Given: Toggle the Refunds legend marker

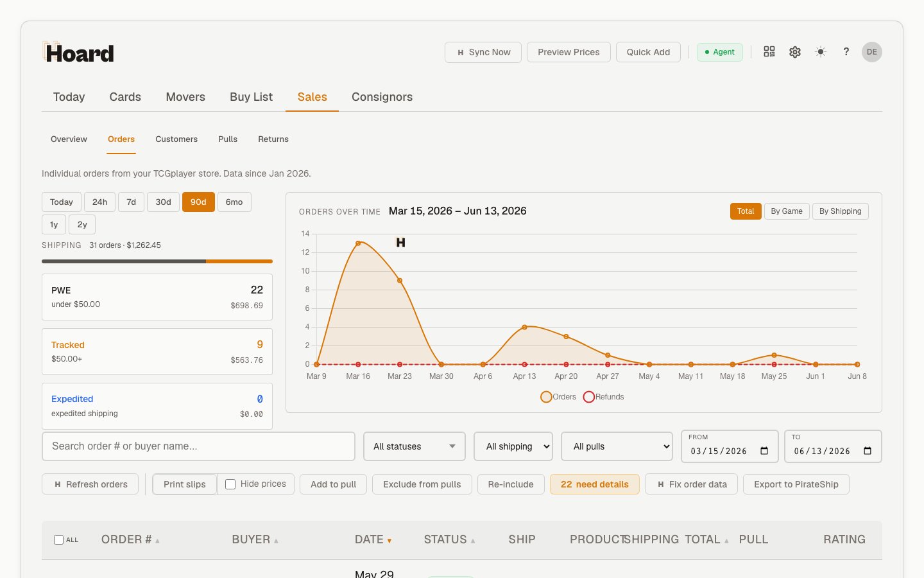Looking at the screenshot, I should [589, 397].
